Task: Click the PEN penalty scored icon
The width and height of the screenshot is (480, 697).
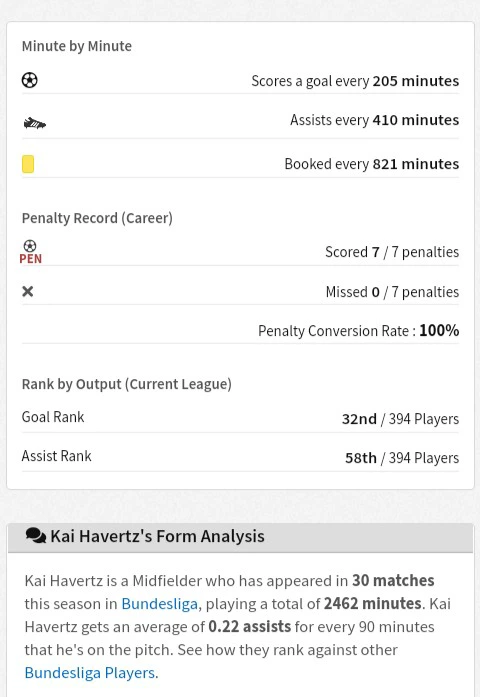Action: tap(30, 252)
